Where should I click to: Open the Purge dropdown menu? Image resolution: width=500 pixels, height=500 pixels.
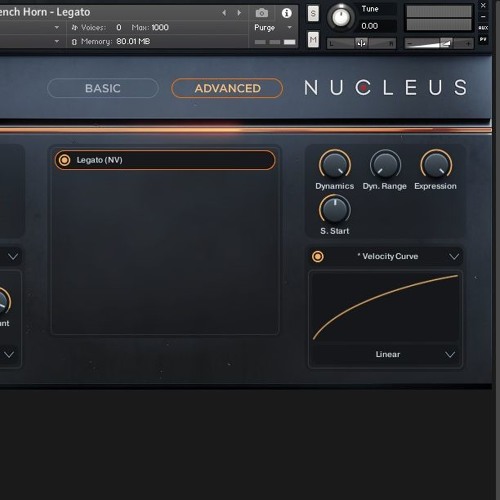pos(273,27)
